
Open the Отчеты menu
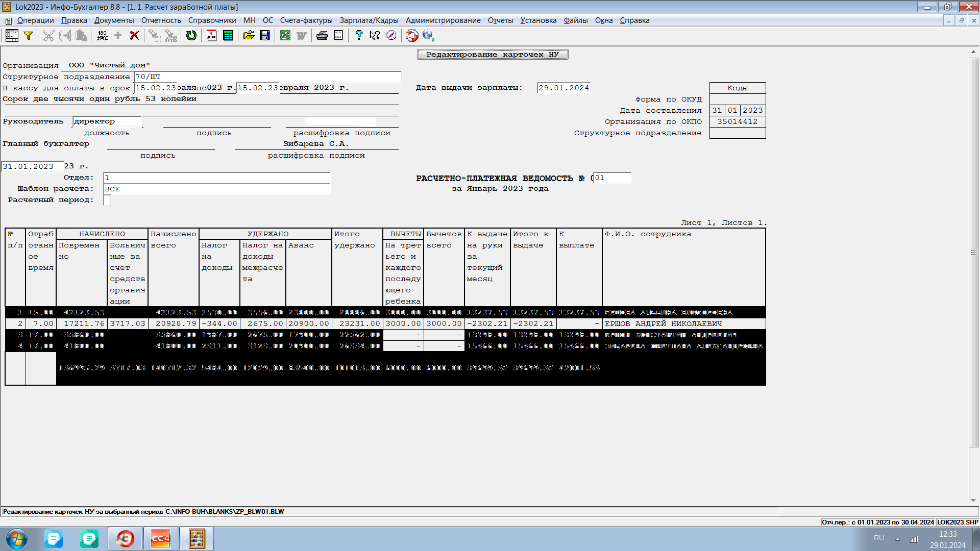pyautogui.click(x=500, y=20)
